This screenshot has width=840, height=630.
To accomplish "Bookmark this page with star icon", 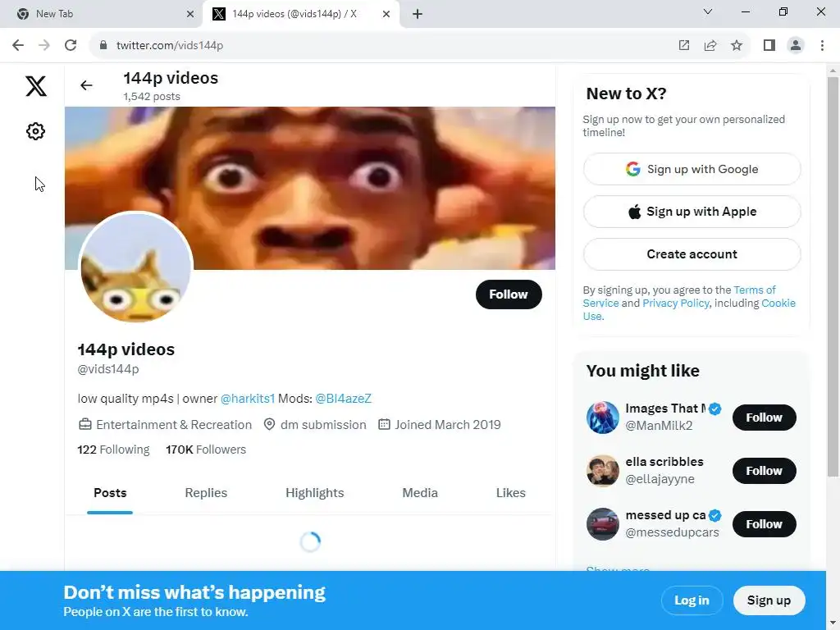I will tap(737, 46).
